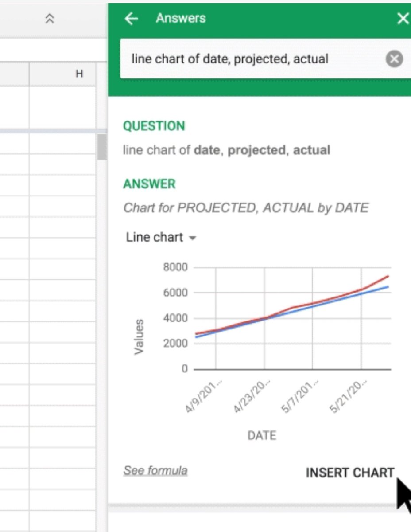Viewport: 411px width, 532px height.
Task: Click the ANSWER heading text
Action: coord(149,184)
